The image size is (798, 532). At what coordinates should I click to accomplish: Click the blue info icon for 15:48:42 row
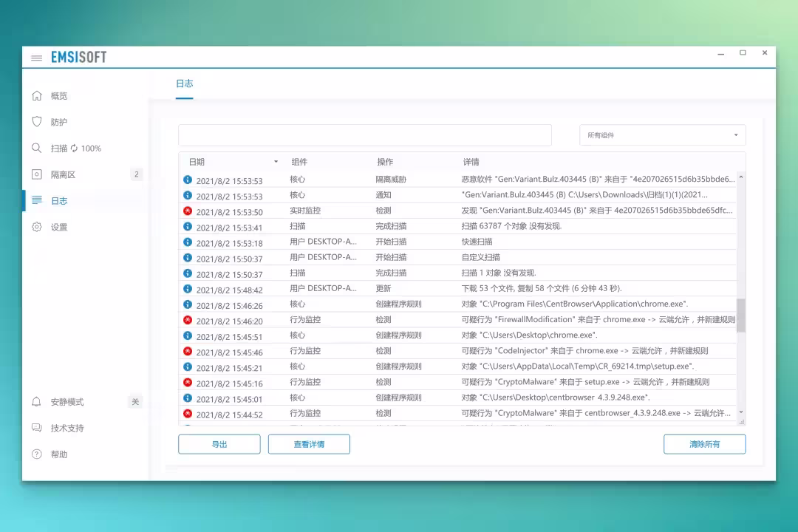(x=188, y=289)
